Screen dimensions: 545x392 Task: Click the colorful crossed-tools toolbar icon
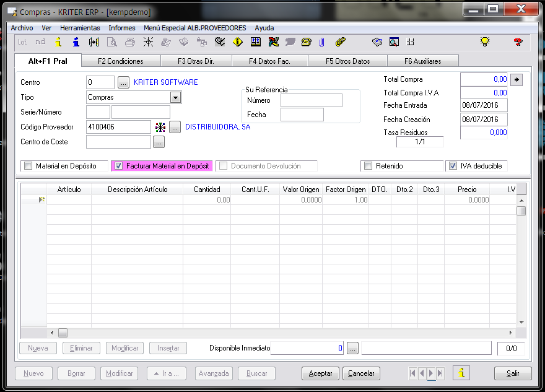tap(274, 42)
